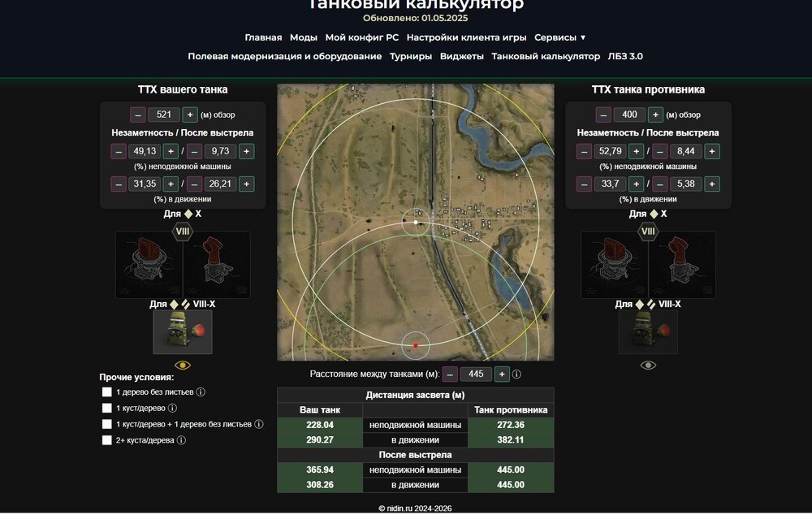Click your tank's view range field showing 521
Screen dimensions: 812x515
point(164,115)
